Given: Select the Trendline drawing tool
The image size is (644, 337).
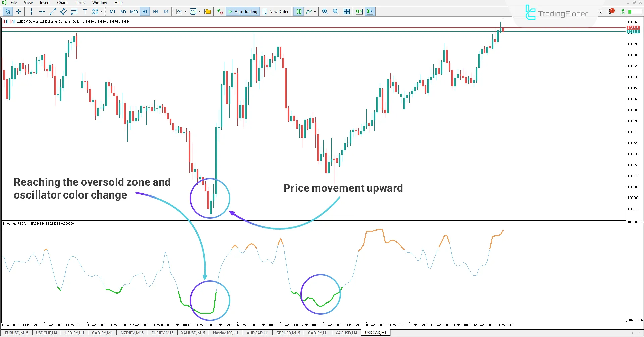Looking at the screenshot, I should click(52, 11).
